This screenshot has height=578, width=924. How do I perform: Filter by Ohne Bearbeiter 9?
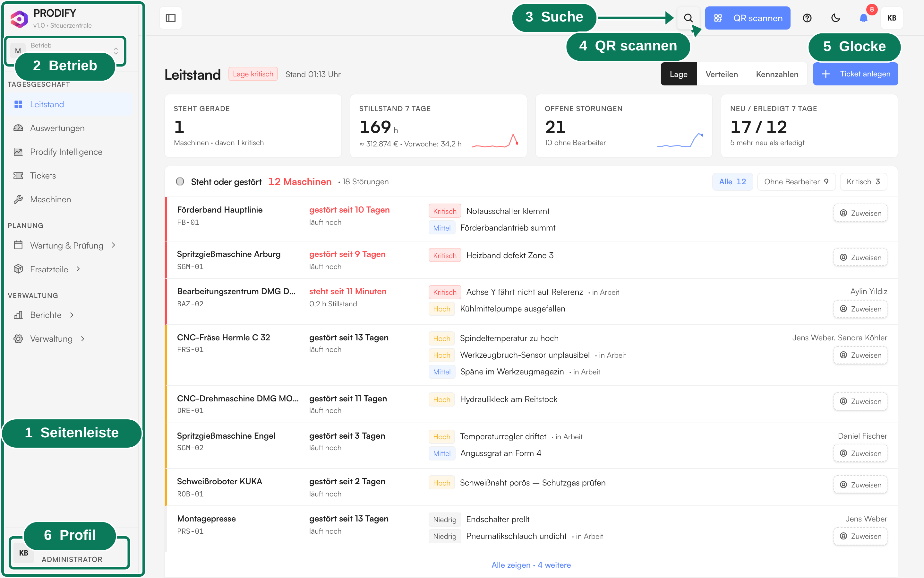click(x=796, y=181)
